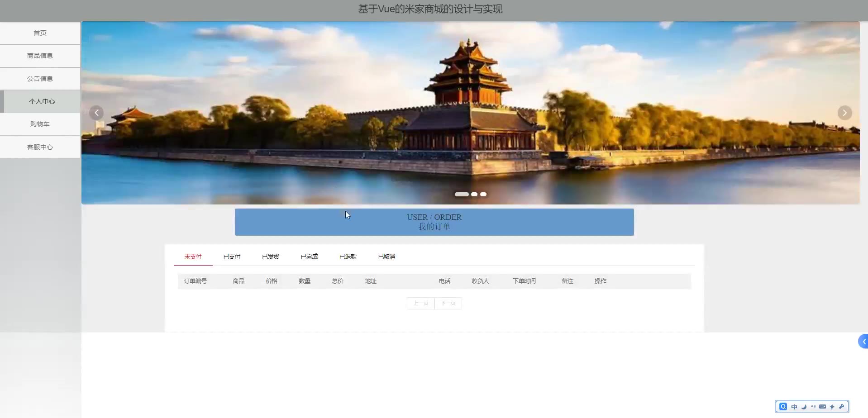Open 购物车 from the sidebar

pos(40,124)
